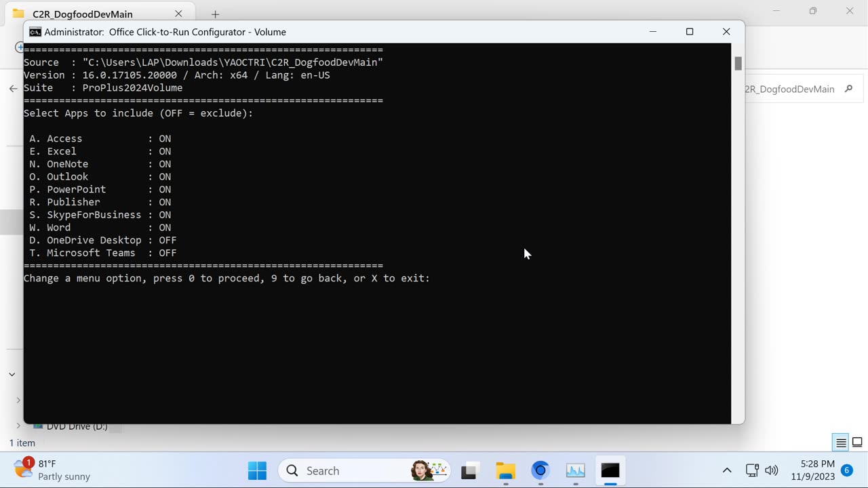Select DVD Drive (D:) in navigation pane
Image resolution: width=868 pixels, height=488 pixels.
77,426
